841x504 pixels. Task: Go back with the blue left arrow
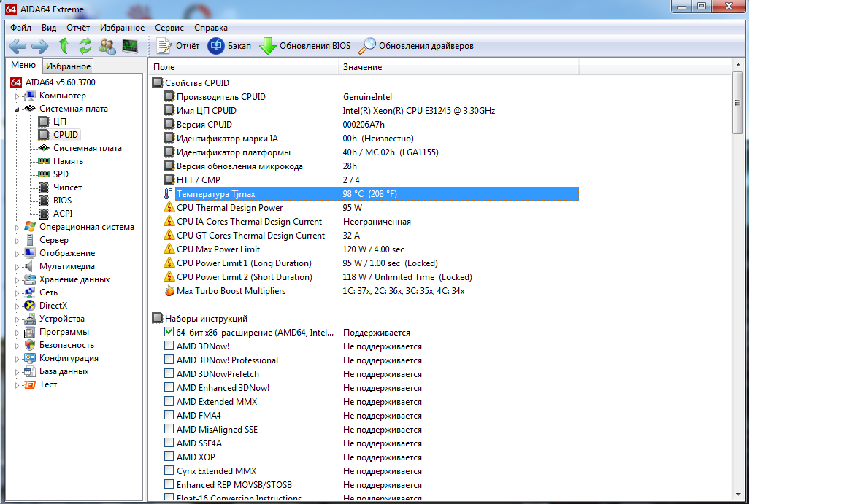18,46
